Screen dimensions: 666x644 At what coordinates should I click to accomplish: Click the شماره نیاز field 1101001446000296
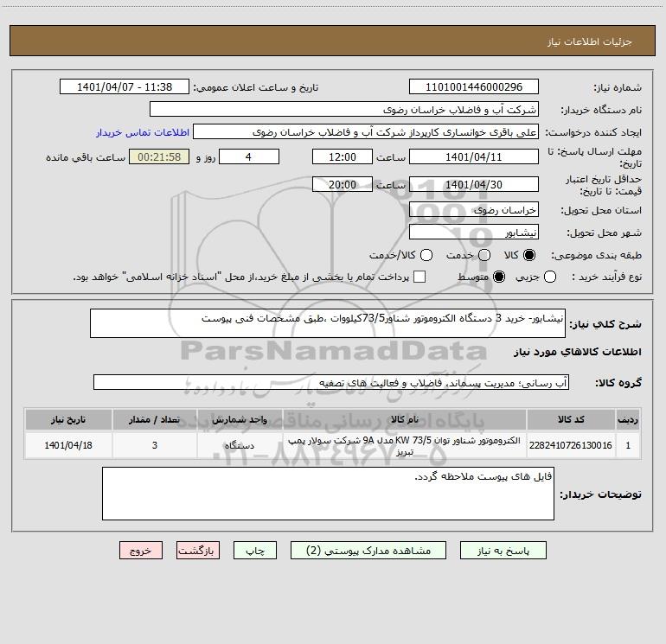coord(474,87)
